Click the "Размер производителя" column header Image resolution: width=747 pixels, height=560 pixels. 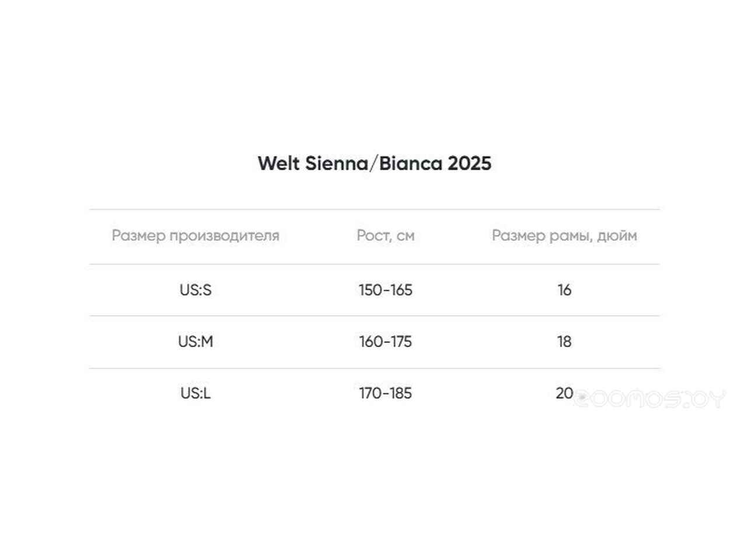click(196, 236)
